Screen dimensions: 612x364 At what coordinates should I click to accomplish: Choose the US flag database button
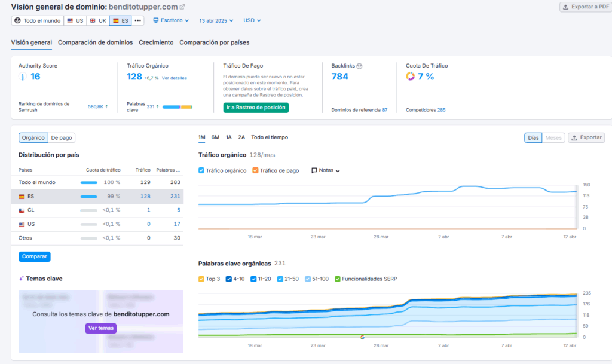75,20
